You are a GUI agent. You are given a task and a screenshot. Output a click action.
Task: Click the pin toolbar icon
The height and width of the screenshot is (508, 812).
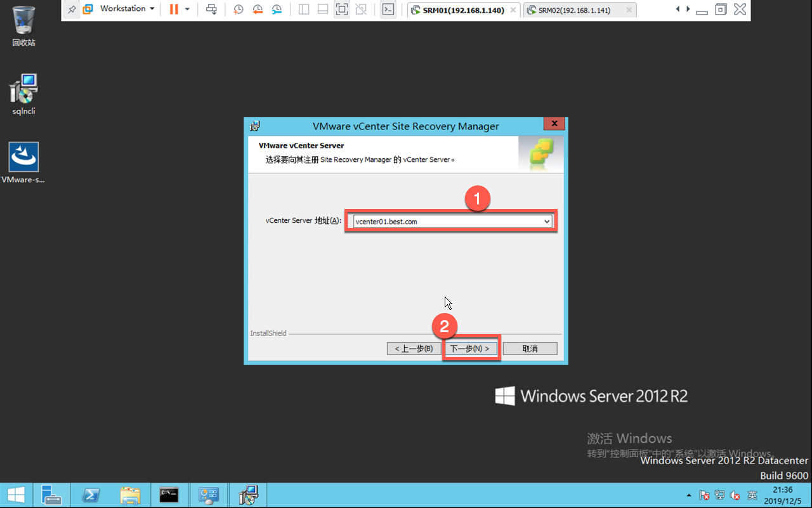pos(72,10)
